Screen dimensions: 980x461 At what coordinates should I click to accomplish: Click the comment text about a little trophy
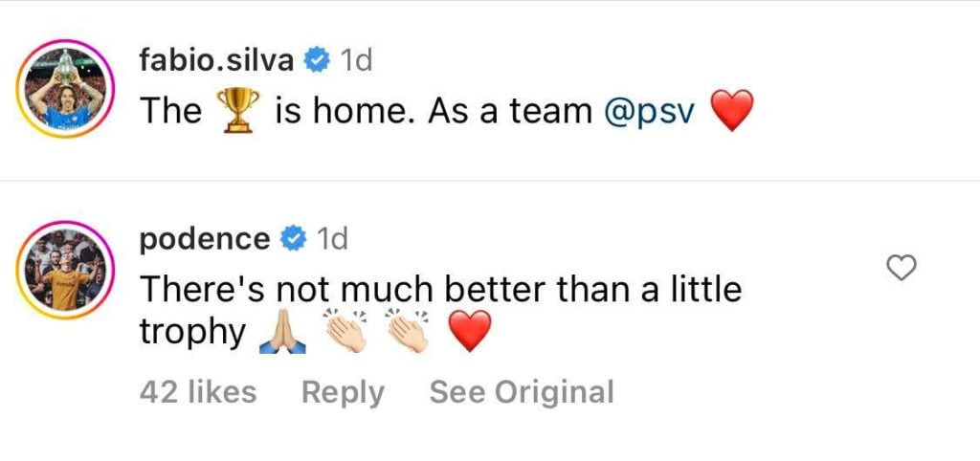(x=440, y=288)
